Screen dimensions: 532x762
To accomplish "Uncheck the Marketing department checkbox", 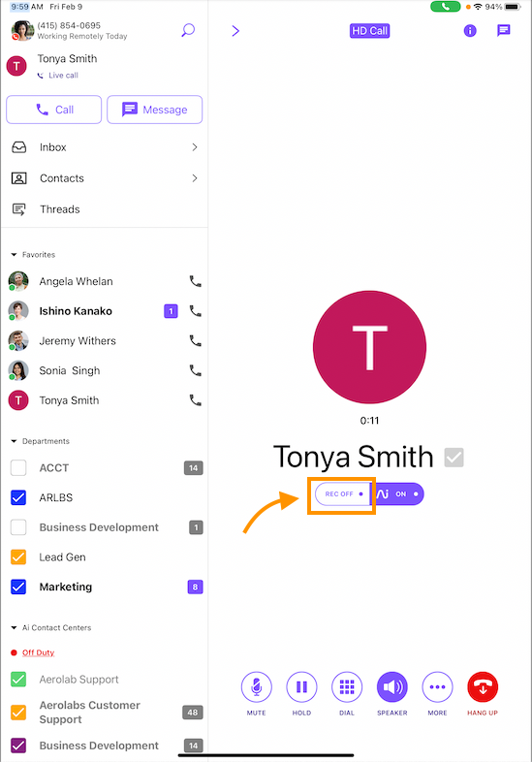I will [x=18, y=587].
